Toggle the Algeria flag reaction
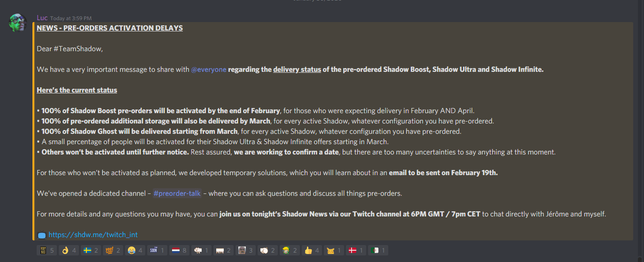This screenshot has width=644, height=262. (x=378, y=251)
